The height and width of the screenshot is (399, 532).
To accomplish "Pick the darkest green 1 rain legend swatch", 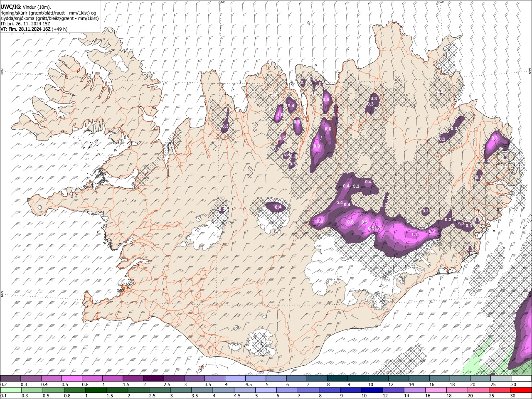I will (x=96, y=390).
